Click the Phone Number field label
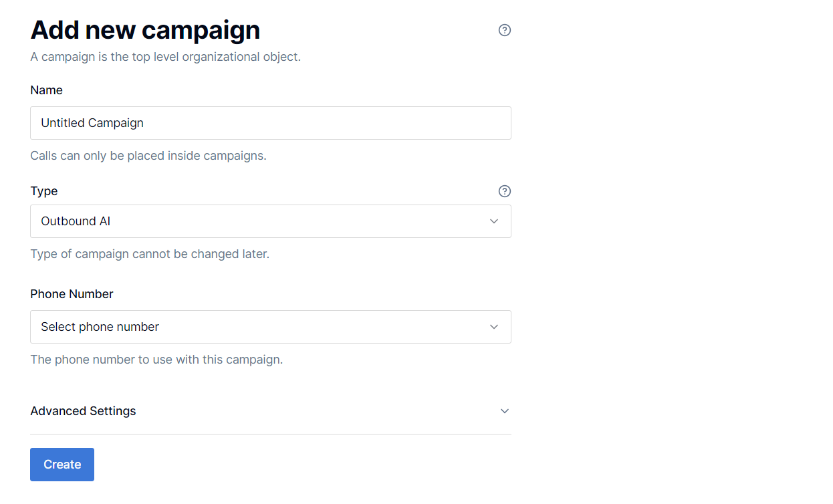The image size is (833, 504). [72, 294]
